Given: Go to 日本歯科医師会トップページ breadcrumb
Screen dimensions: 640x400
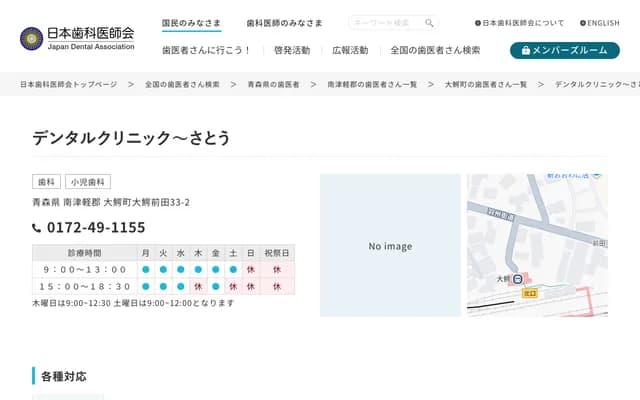Looking at the screenshot, I should [69, 85].
